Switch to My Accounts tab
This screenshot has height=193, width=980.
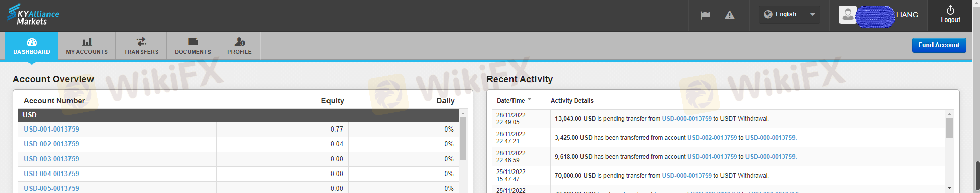click(x=87, y=46)
